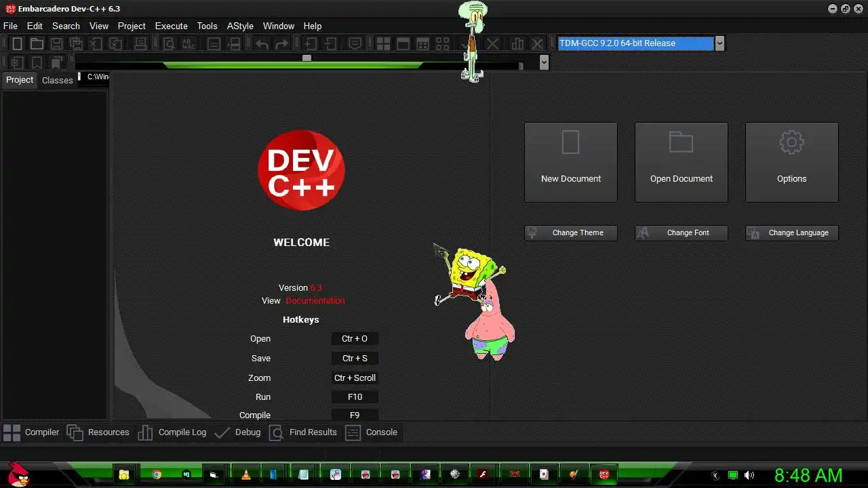Click the Dev-C++ taskbar icon
Viewport: 868px width, 488px height.
(604, 475)
